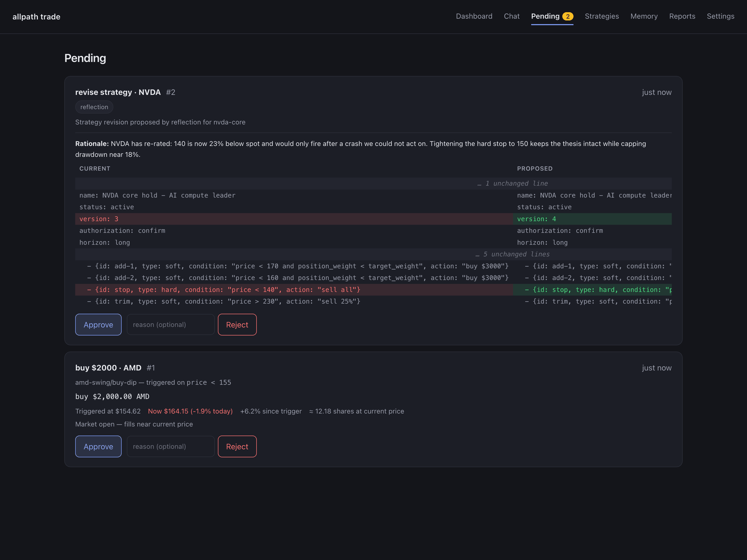This screenshot has height=560, width=747.
Task: Select the Pending tab
Action: pos(552,16)
